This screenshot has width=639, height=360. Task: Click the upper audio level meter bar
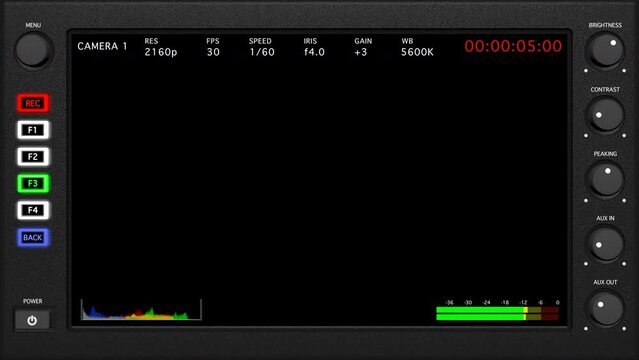(x=497, y=310)
